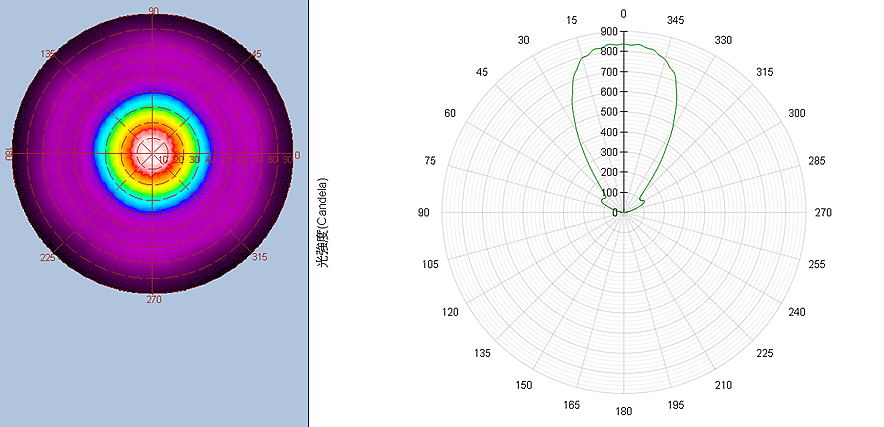Screen dimensions: 884x427
Task: Click the 100 radial tick label
Action: pyautogui.click(x=608, y=192)
